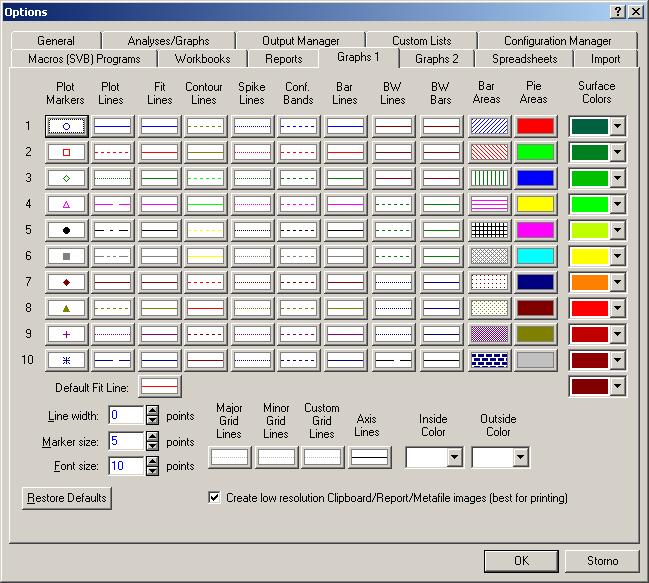The image size is (649, 583).
Task: Select the row 2 red square plot marker
Action: (66, 152)
